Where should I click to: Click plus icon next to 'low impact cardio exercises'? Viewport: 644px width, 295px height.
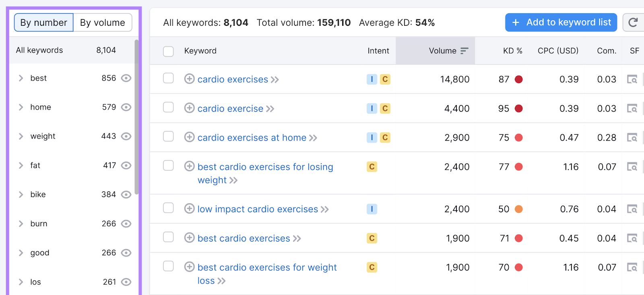coord(189,208)
